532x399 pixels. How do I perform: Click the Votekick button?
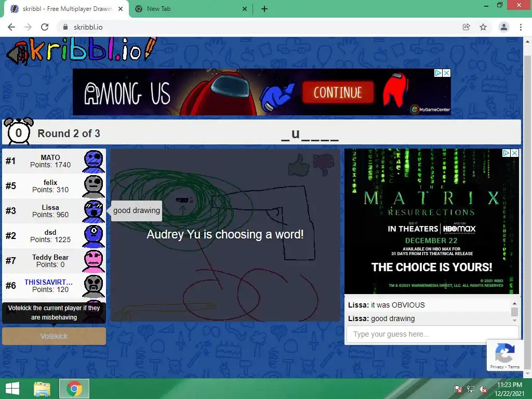54,336
